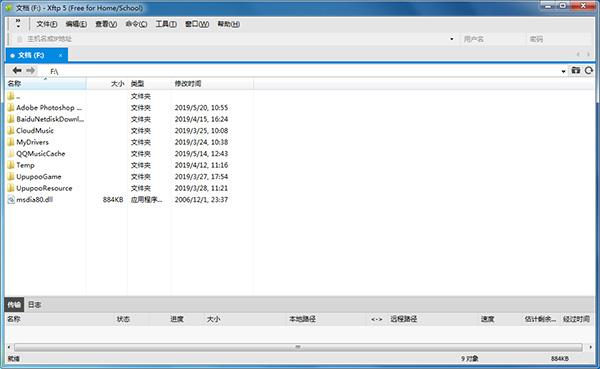Image resolution: width=600 pixels, height=369 pixels.
Task: Click the forward navigation arrow
Action: coord(31,70)
